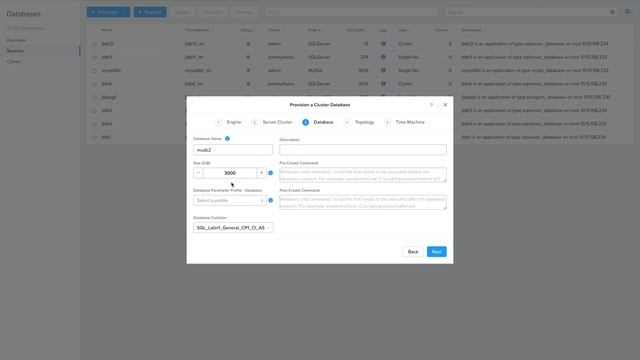The image size is (640, 360).
Task: Open the Database Collation dropdown
Action: tap(233, 228)
